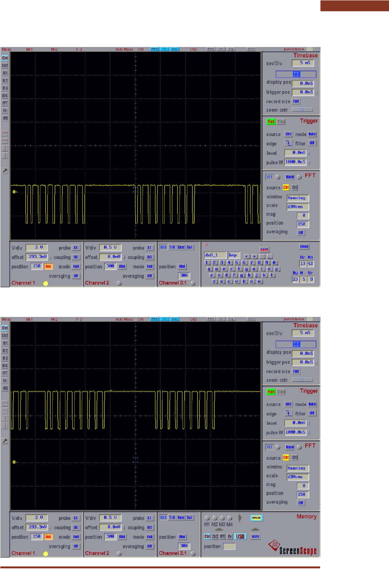The height and width of the screenshot is (588, 389).
Task: Click the Math icon in upper scope FFT panel
Action: (290, 177)
